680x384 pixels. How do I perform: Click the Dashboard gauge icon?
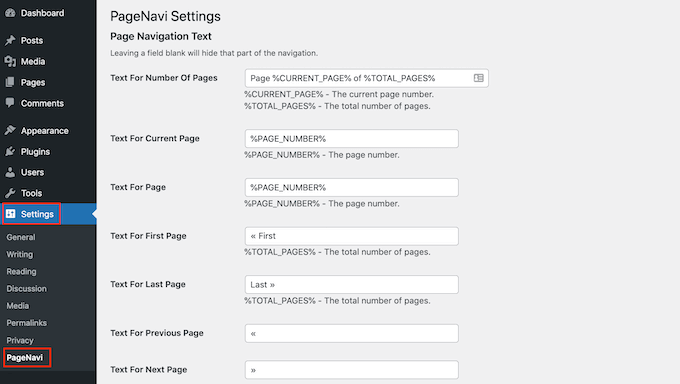tap(10, 13)
